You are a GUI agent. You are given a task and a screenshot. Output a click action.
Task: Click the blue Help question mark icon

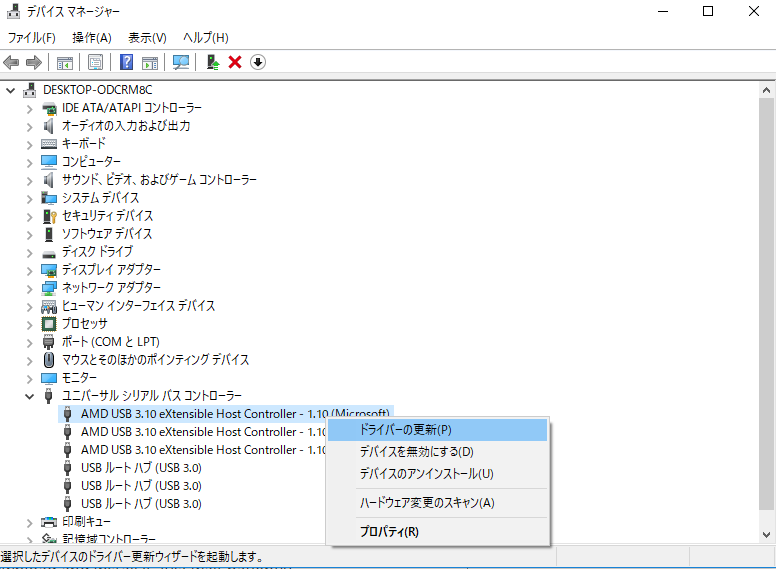pos(127,62)
